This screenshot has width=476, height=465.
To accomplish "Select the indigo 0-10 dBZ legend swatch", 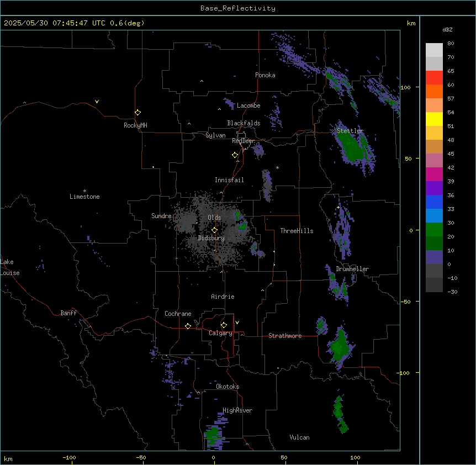I will [434, 257].
